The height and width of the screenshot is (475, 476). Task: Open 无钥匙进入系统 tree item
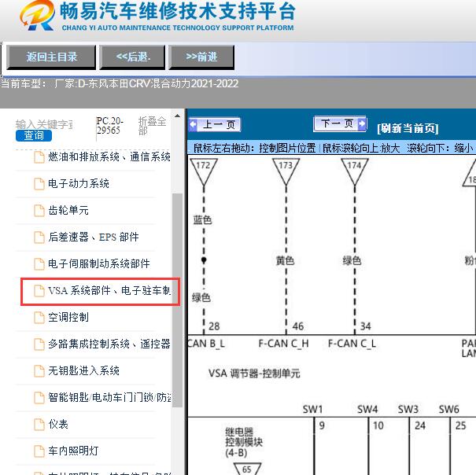tap(76, 371)
